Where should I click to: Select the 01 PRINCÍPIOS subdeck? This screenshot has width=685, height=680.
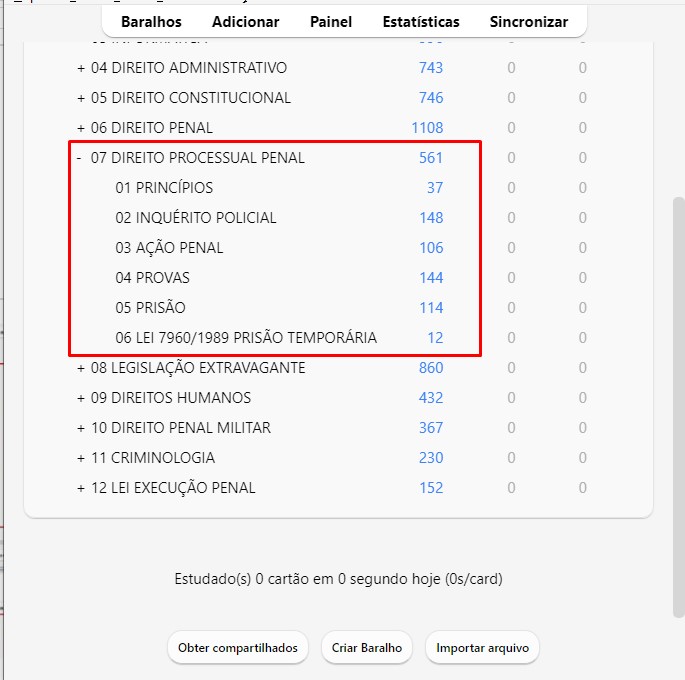click(164, 188)
